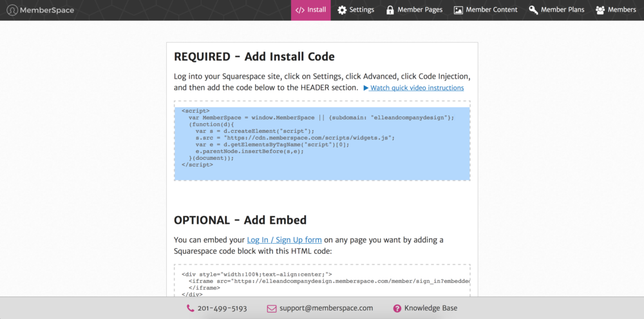The height and width of the screenshot is (319, 644).
Task: Click the }(document)); code line
Action: click(x=211, y=158)
